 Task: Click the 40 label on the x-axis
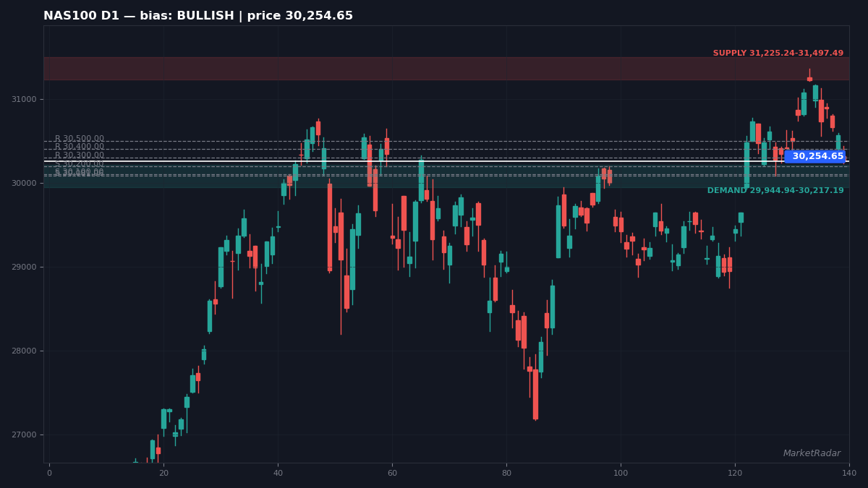coord(278,473)
